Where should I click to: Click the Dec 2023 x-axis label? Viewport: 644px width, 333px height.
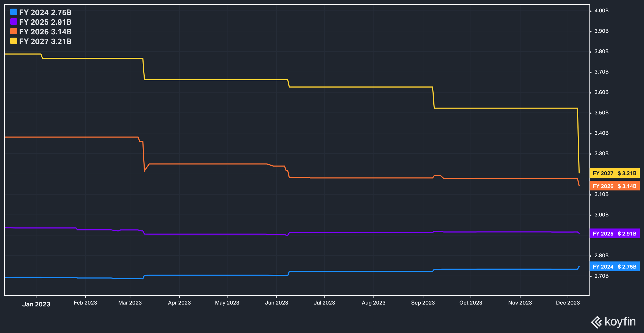[x=568, y=303]
